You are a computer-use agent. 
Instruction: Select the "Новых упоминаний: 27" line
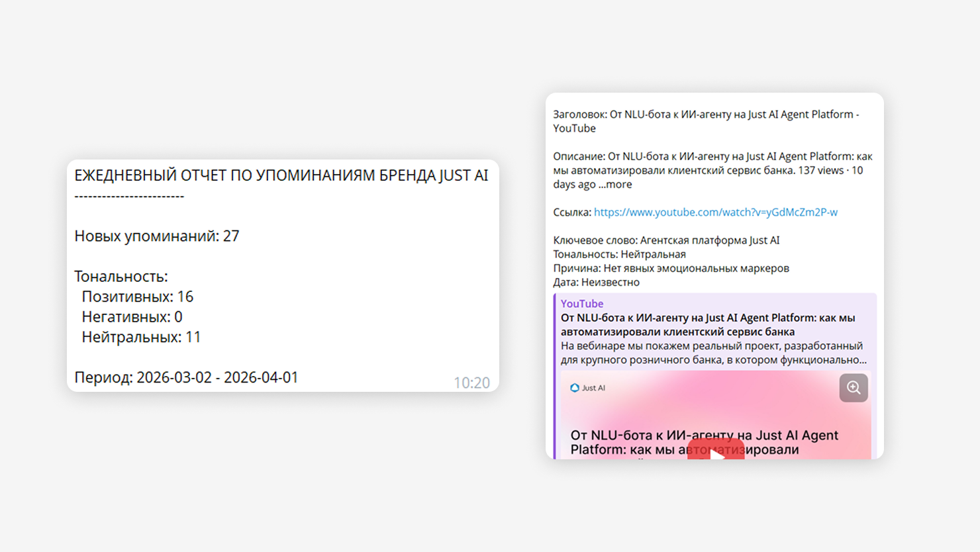(156, 236)
